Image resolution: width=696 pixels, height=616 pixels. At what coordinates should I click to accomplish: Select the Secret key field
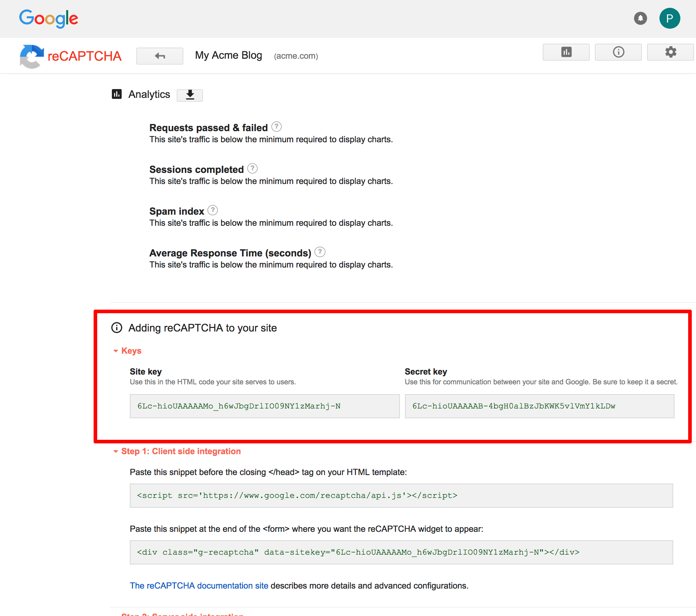point(539,406)
